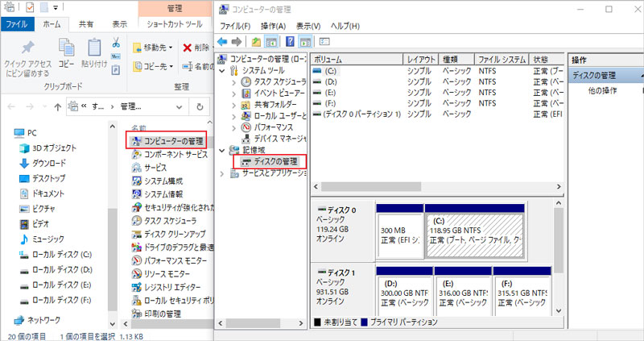Collapse the 記憶域 tree node
644x341 pixels.
222,150
